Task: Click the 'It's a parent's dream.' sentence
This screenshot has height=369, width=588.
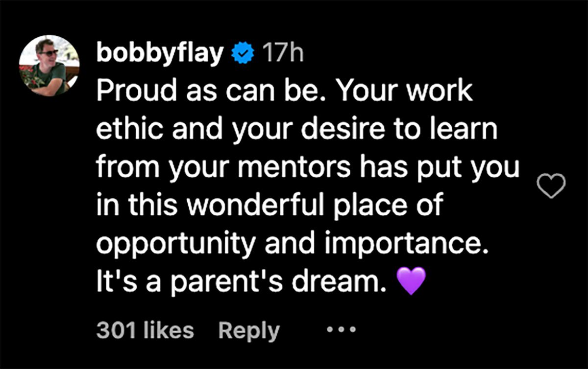Action: point(238,282)
